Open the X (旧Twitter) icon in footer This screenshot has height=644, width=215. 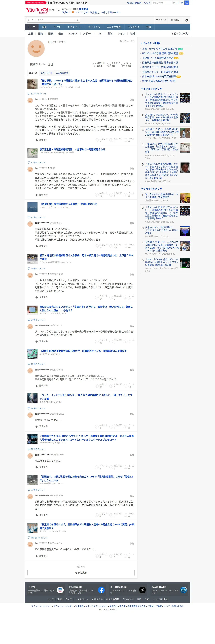point(142,590)
